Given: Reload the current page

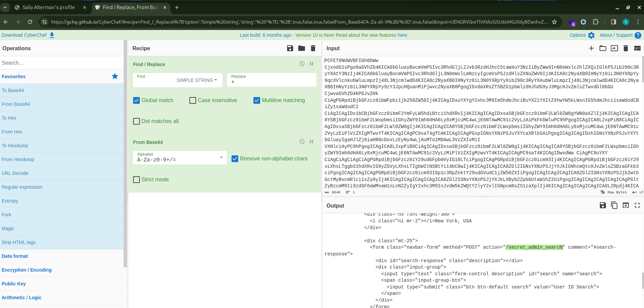Looking at the screenshot, I should click(30, 22).
